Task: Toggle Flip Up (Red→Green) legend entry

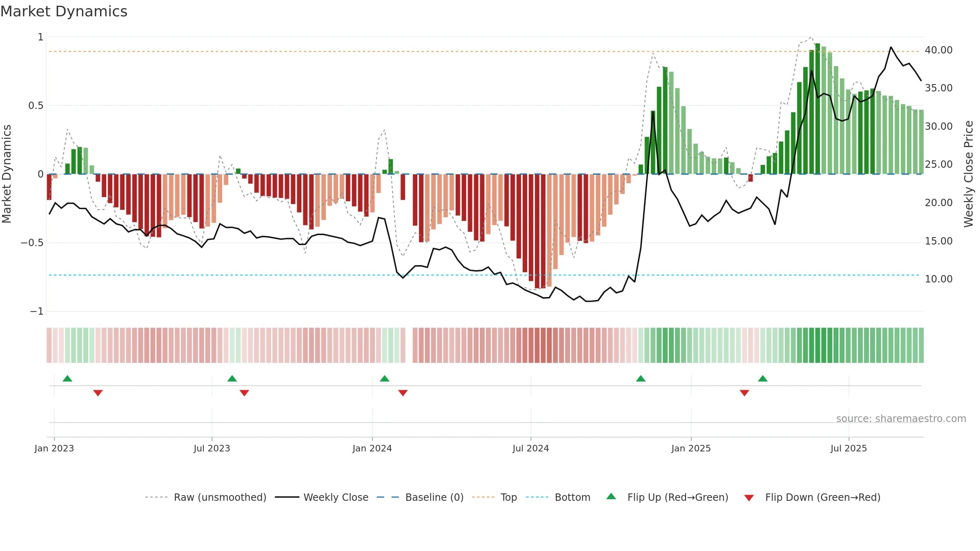Action: (x=668, y=497)
